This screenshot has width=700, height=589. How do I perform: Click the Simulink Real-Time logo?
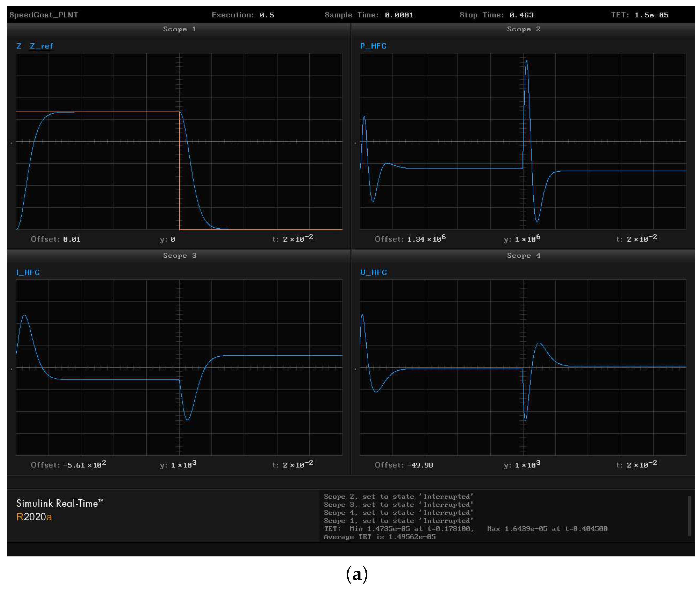tap(60, 503)
